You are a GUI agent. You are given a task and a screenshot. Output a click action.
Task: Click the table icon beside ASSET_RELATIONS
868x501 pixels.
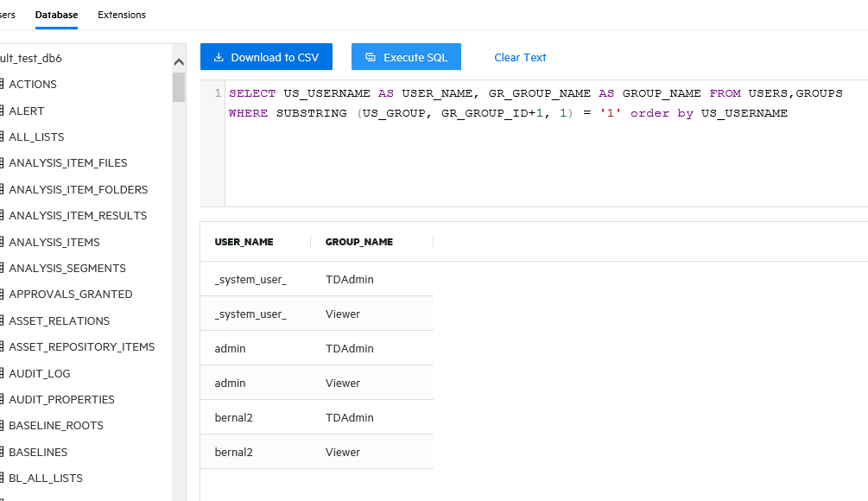[x=2, y=320]
